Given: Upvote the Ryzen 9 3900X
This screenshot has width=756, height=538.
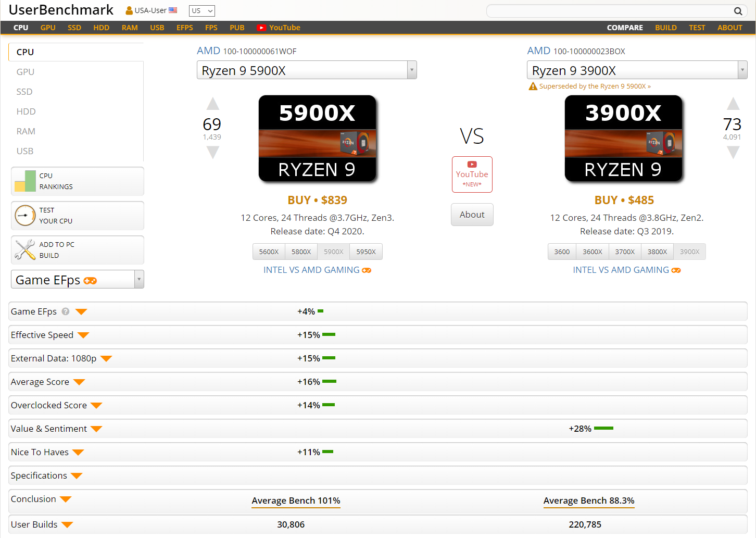Looking at the screenshot, I should pos(733,104).
